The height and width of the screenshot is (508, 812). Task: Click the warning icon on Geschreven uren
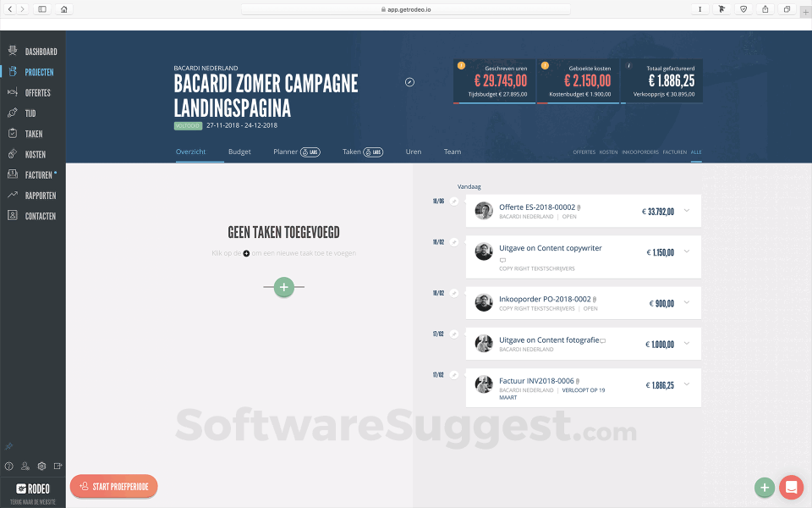[462, 65]
